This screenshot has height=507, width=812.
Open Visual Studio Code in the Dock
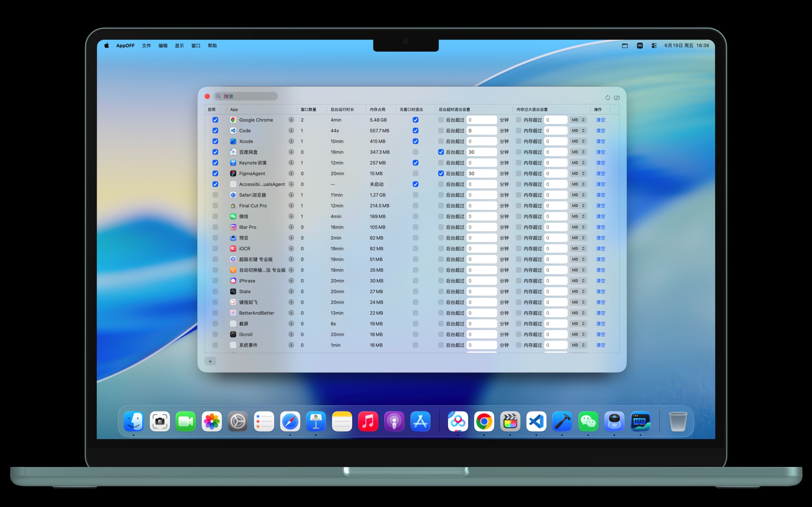(x=536, y=421)
